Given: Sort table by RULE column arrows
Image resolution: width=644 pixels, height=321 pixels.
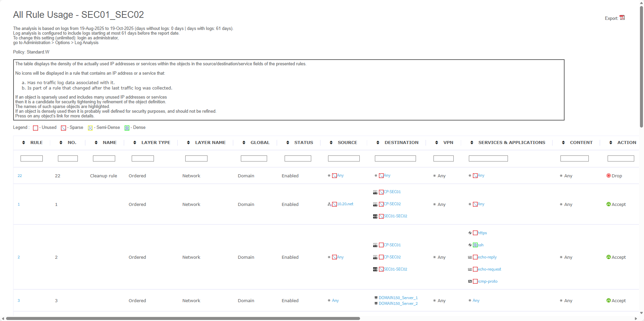Looking at the screenshot, I should (24, 143).
